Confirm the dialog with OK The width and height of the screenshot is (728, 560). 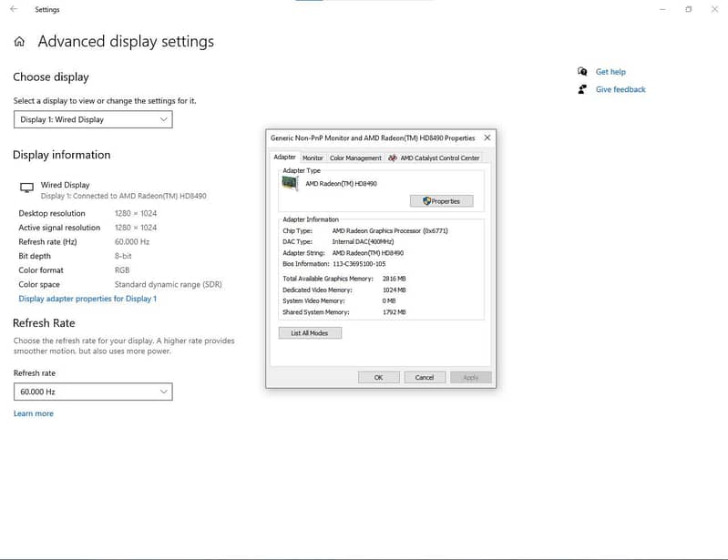pos(378,377)
